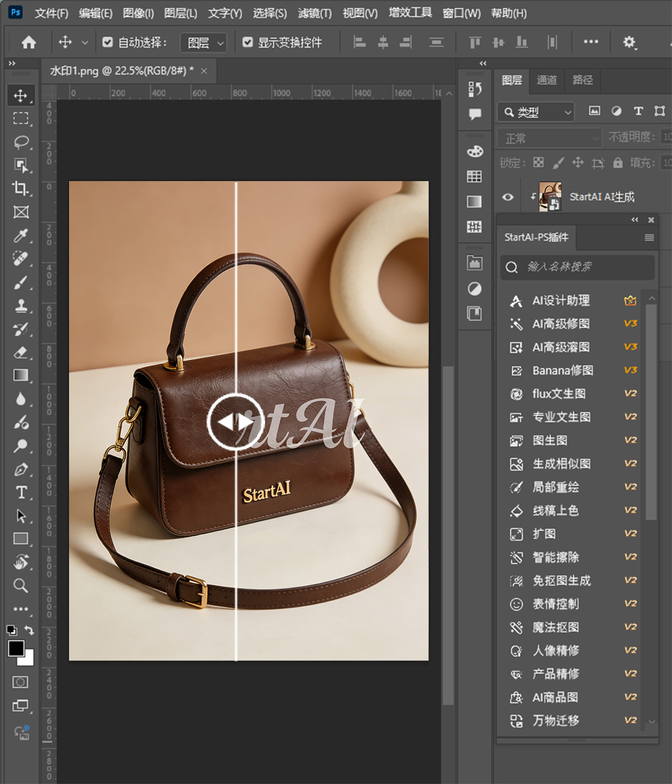
Task: Click the 输入名称搜索 search field
Action: click(577, 267)
